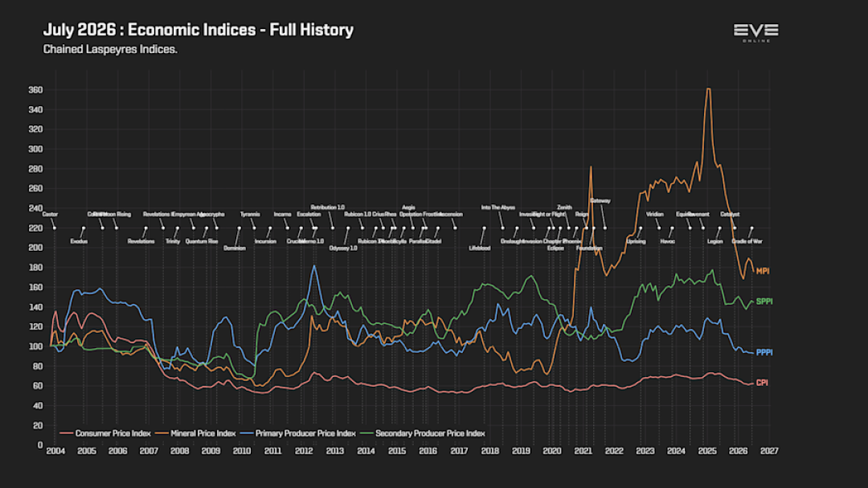Click the 360 value on the y-axis

(35, 90)
